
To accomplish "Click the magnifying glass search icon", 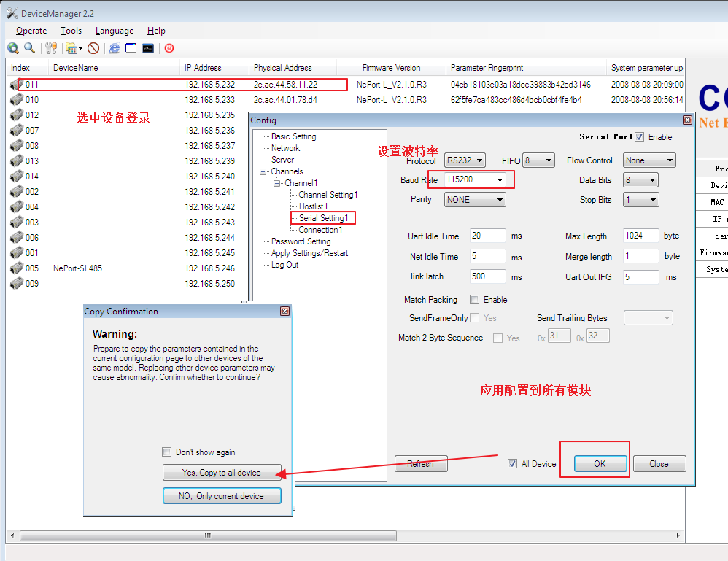I will tap(29, 48).
